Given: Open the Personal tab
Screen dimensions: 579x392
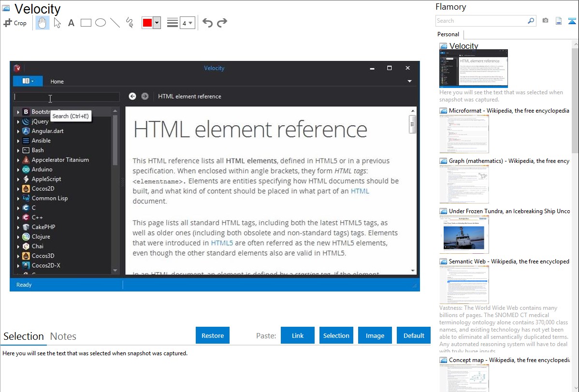Looking at the screenshot, I should (448, 34).
